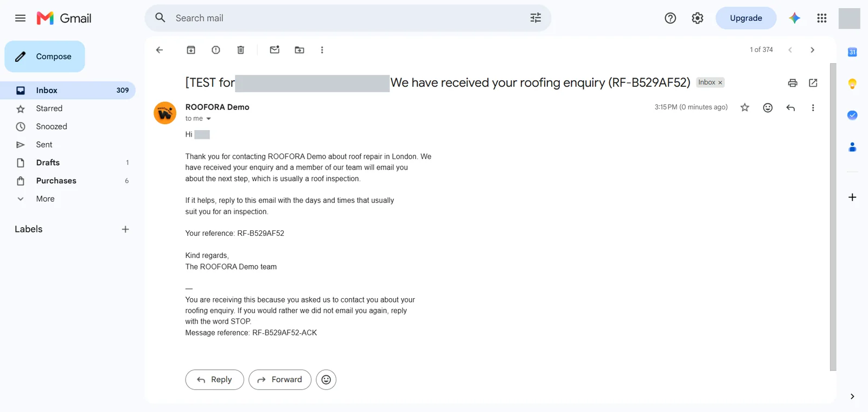This screenshot has height=412, width=868.
Task: Create a new label with plus
Action: [125, 229]
